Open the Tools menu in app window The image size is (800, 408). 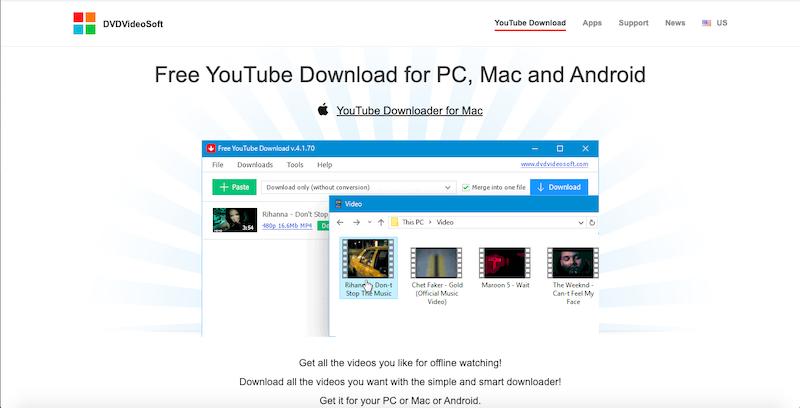tap(295, 165)
